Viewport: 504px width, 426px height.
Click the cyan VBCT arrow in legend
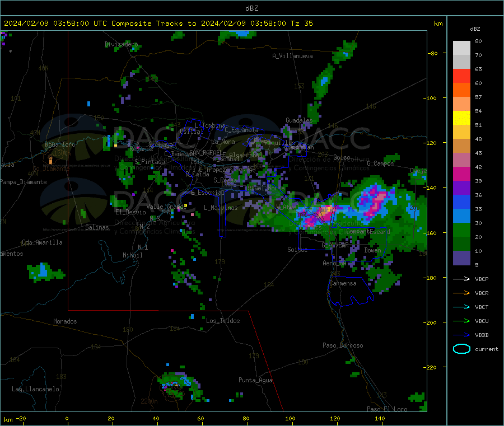click(461, 307)
